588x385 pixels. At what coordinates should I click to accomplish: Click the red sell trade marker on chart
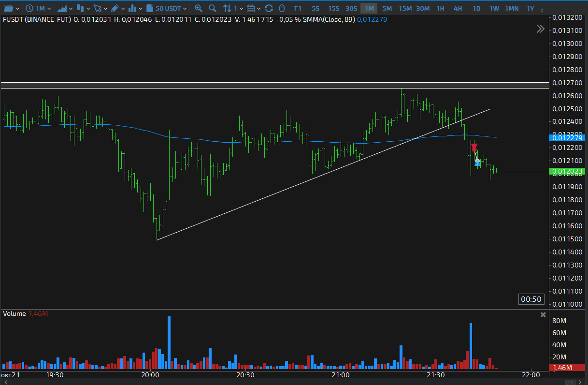point(474,147)
